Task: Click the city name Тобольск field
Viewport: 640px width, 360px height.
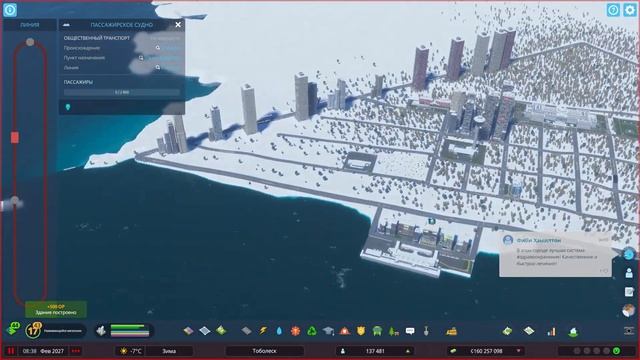Action: [264, 351]
